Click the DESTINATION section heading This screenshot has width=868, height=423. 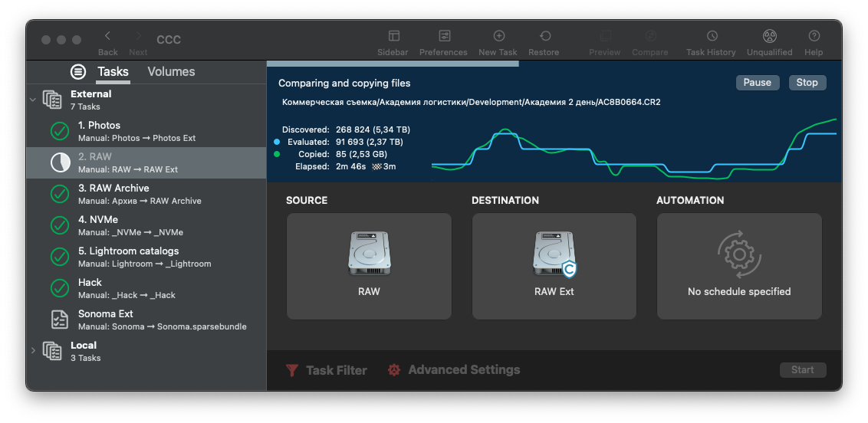click(x=505, y=200)
